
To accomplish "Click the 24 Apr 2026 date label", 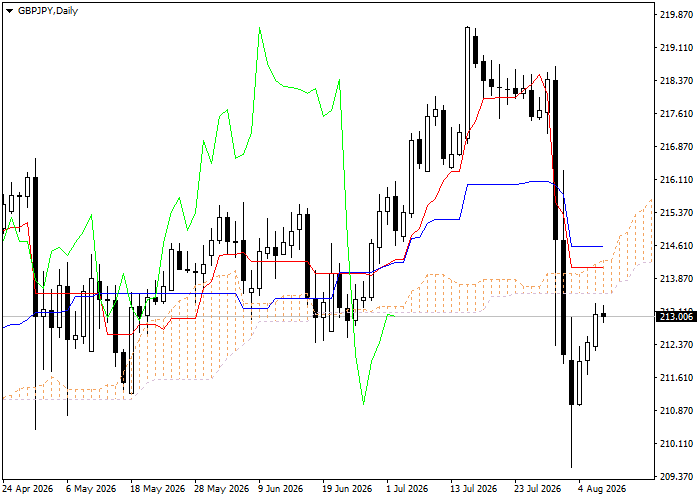I will tap(28, 489).
